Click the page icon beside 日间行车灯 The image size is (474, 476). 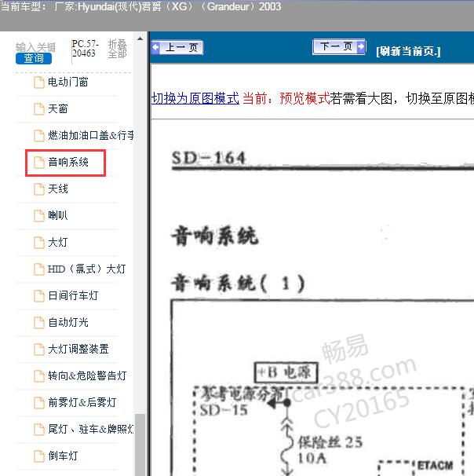[x=38, y=296]
